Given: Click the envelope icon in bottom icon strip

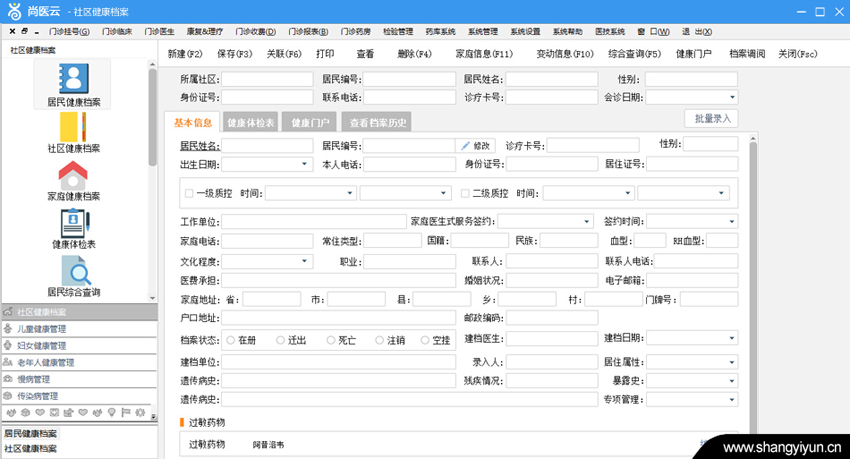Looking at the screenshot, I should pos(54,412).
